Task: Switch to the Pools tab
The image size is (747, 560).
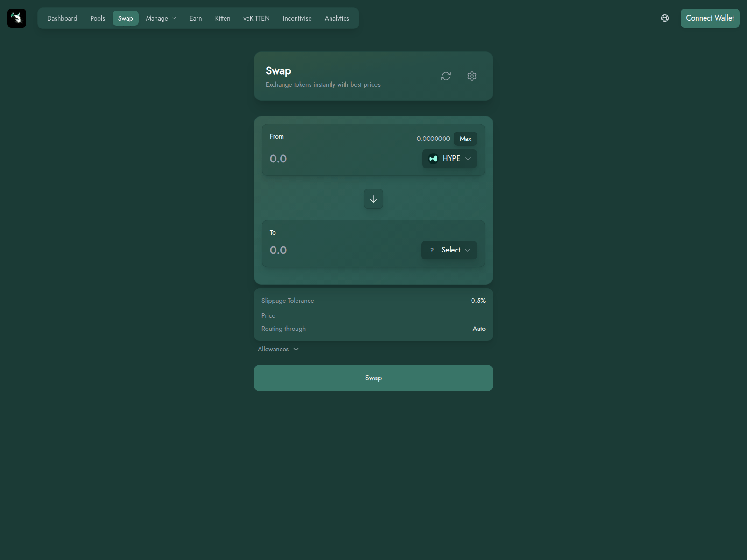Action: tap(98, 18)
